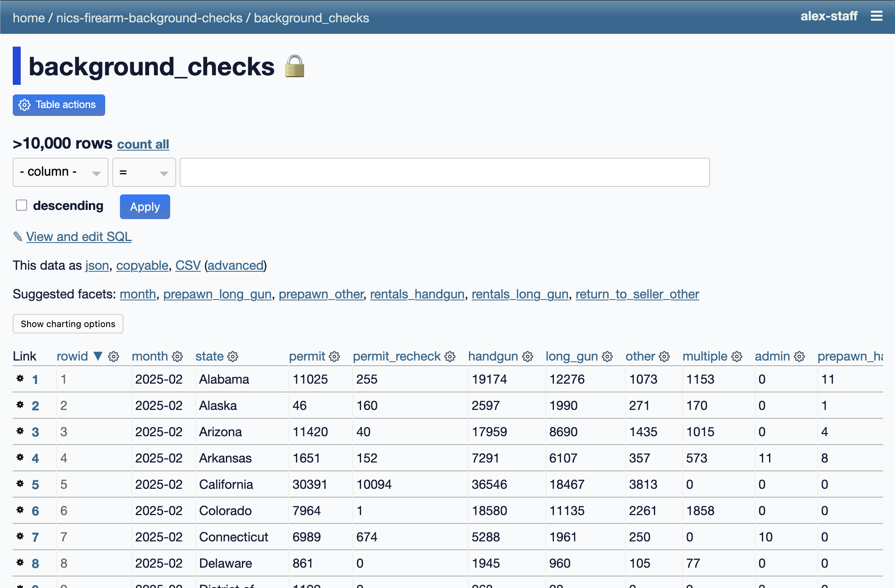Click the rowid column gear icon
The image size is (895, 588).
[114, 357]
